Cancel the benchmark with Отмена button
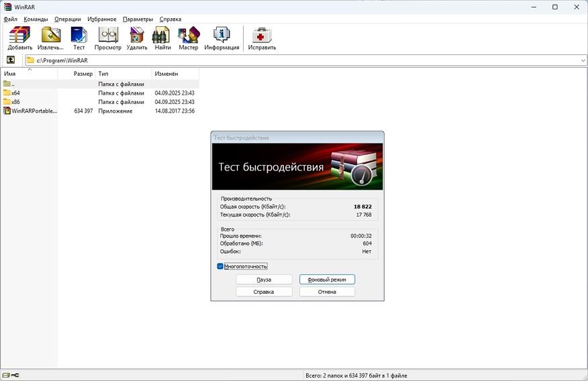Image resolution: width=588 pixels, height=381 pixels. (327, 292)
